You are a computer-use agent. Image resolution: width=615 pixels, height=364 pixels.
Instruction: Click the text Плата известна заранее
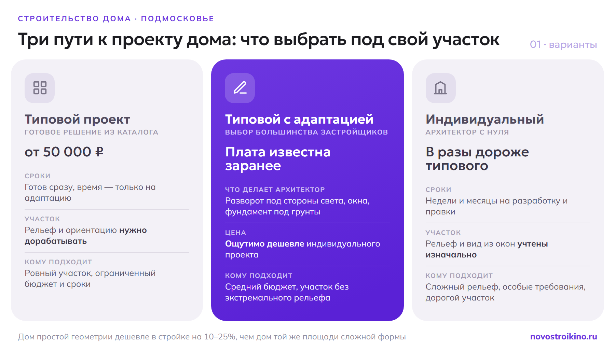click(278, 159)
